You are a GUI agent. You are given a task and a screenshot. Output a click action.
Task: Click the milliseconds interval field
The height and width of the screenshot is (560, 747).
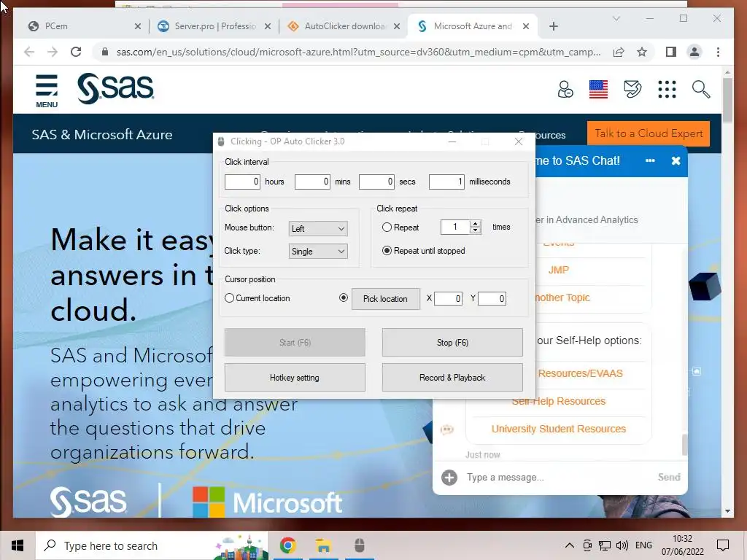pos(446,182)
